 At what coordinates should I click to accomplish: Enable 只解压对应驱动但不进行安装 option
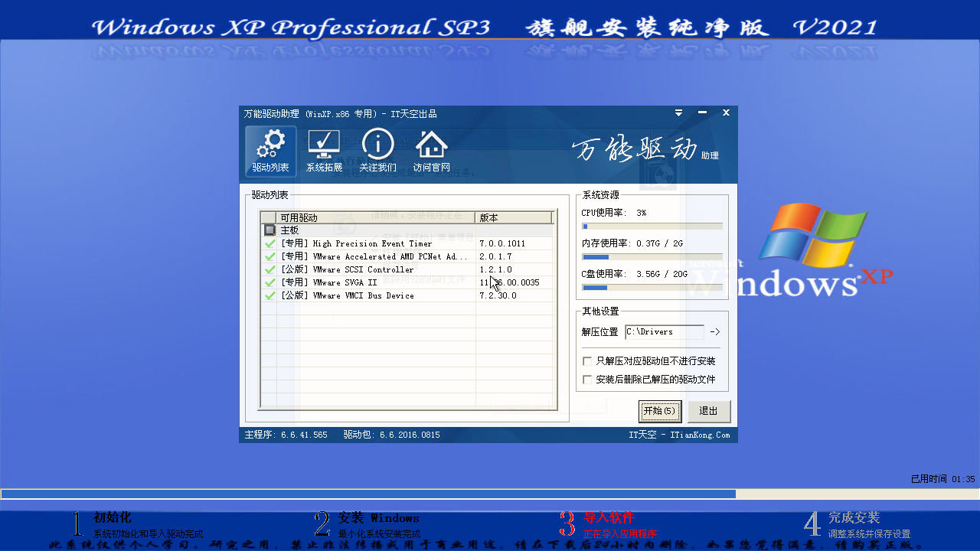587,360
